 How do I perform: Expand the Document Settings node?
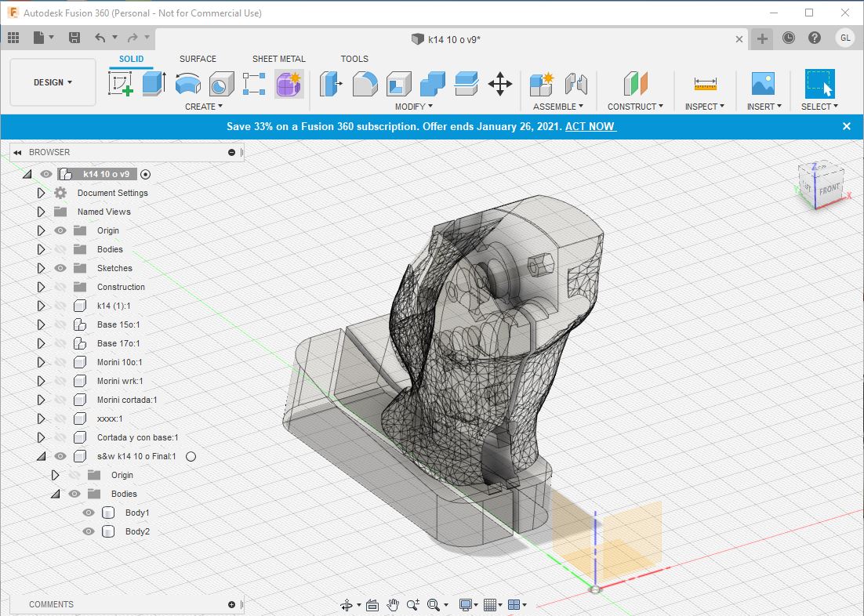click(x=42, y=193)
